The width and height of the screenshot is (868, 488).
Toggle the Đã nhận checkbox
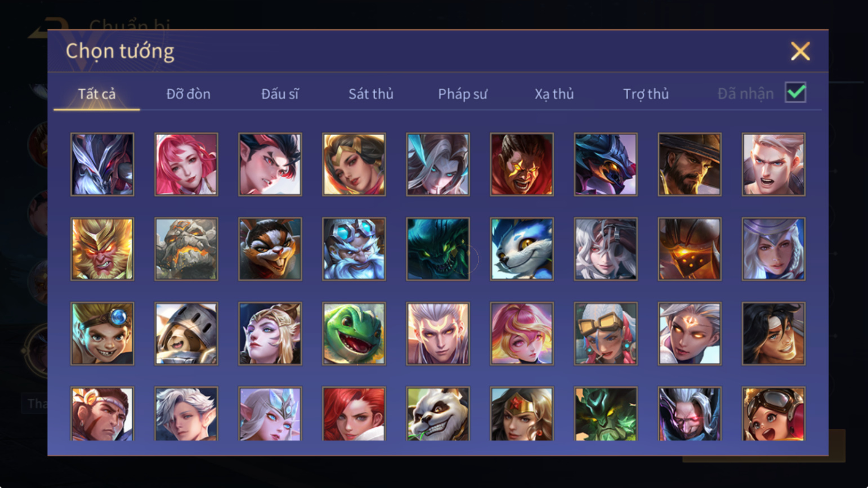coord(795,92)
